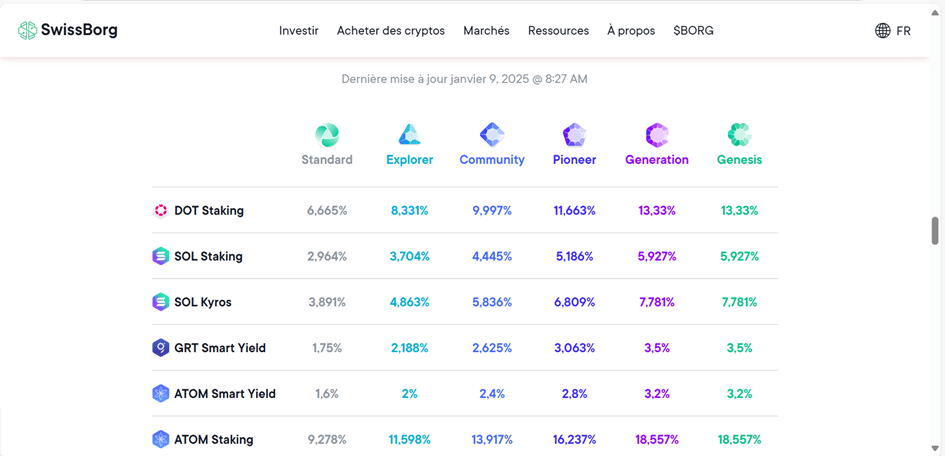This screenshot has width=945, height=456.
Task: Open the À propos menu
Action: (631, 31)
